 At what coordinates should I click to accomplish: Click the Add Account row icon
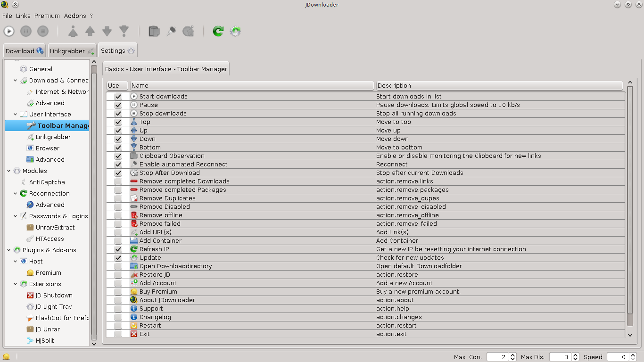(x=134, y=283)
